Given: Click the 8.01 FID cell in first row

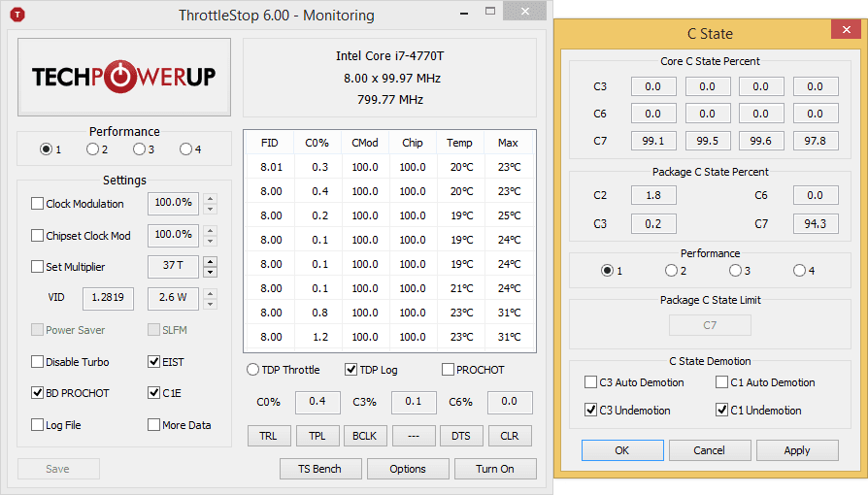Looking at the screenshot, I should tap(271, 167).
